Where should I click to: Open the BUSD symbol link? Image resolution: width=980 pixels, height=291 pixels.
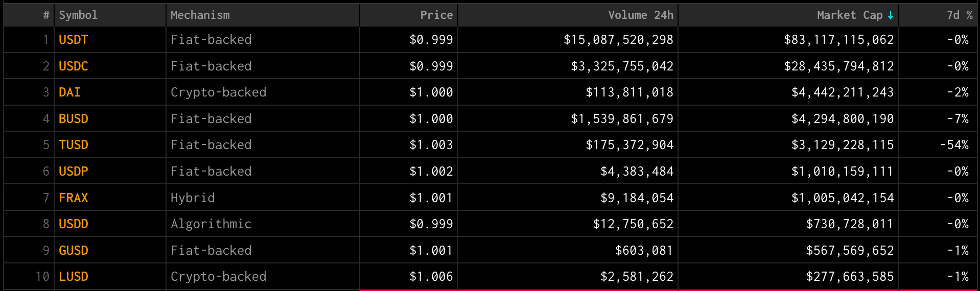click(74, 119)
